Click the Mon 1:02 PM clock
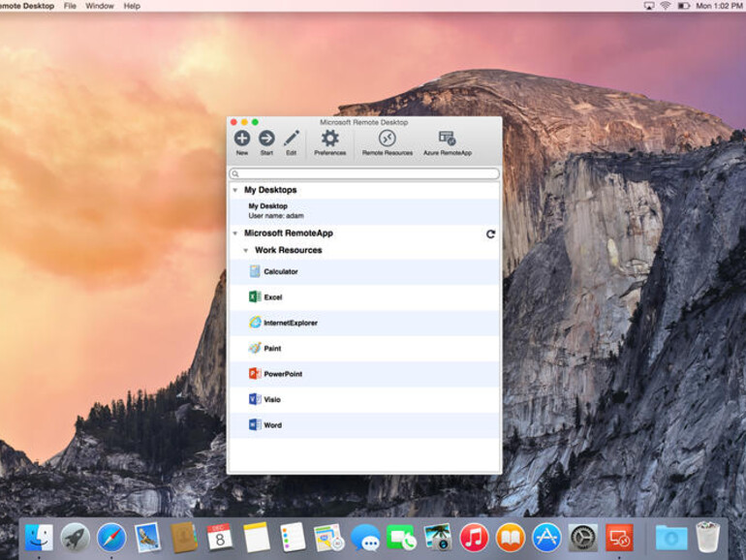The height and width of the screenshot is (560, 746). tap(719, 6)
